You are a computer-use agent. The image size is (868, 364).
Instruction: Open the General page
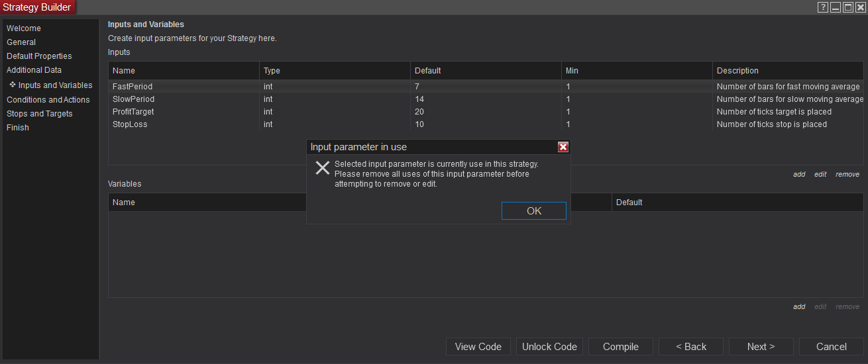point(21,42)
